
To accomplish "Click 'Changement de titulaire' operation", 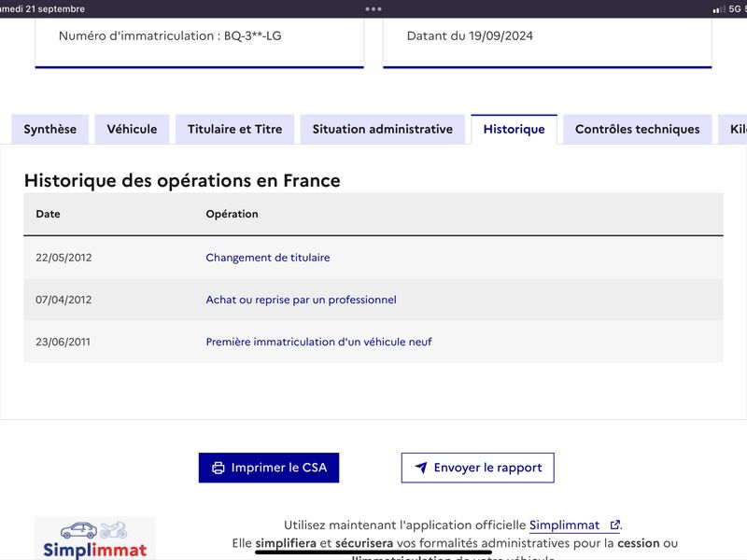I will pyautogui.click(x=268, y=258).
